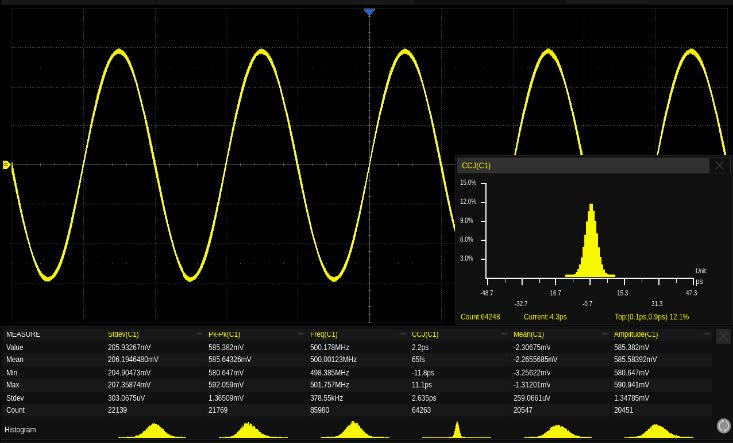The width and height of the screenshot is (733, 443).
Task: Select the CCJ(C1) measurement column header
Action: (x=425, y=334)
